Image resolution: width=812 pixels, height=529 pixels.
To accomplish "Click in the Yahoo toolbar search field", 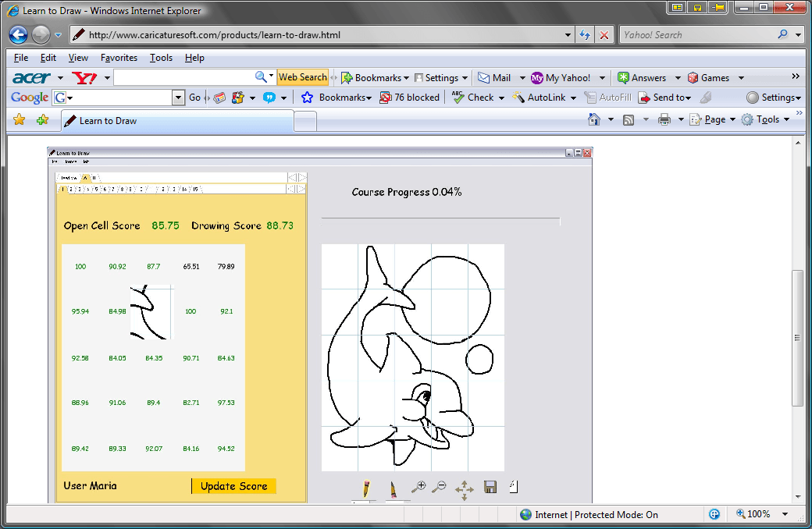I will tap(183, 78).
